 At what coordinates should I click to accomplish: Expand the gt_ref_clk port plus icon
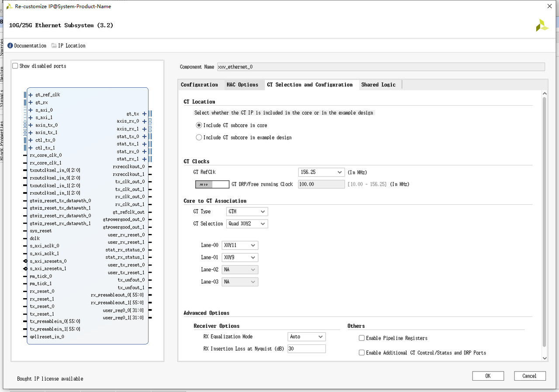31,95
